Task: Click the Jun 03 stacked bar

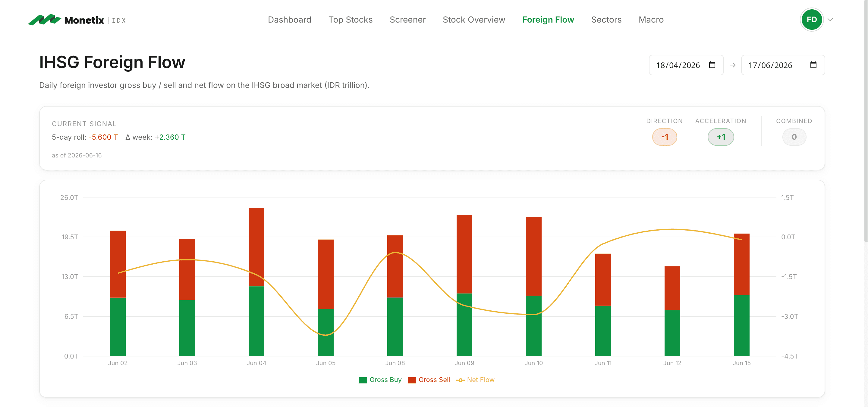Action: tap(187, 297)
